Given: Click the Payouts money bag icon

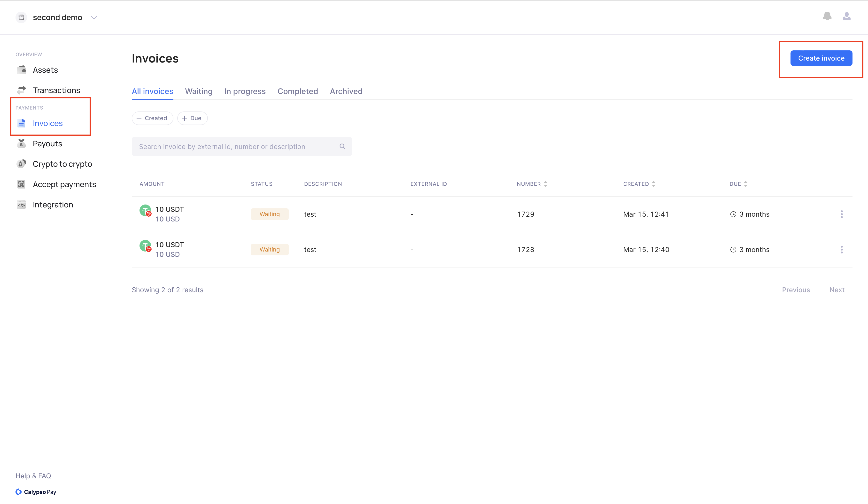Looking at the screenshot, I should click(x=21, y=143).
